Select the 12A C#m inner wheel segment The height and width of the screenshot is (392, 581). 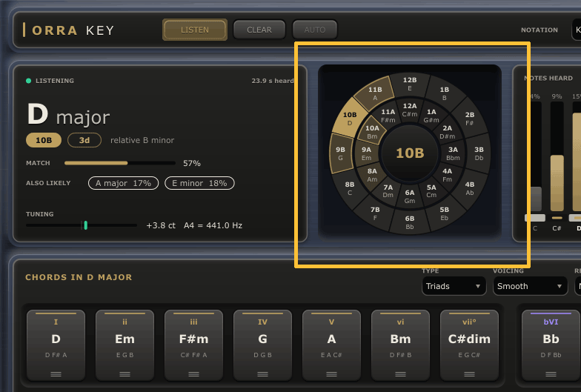click(x=410, y=110)
